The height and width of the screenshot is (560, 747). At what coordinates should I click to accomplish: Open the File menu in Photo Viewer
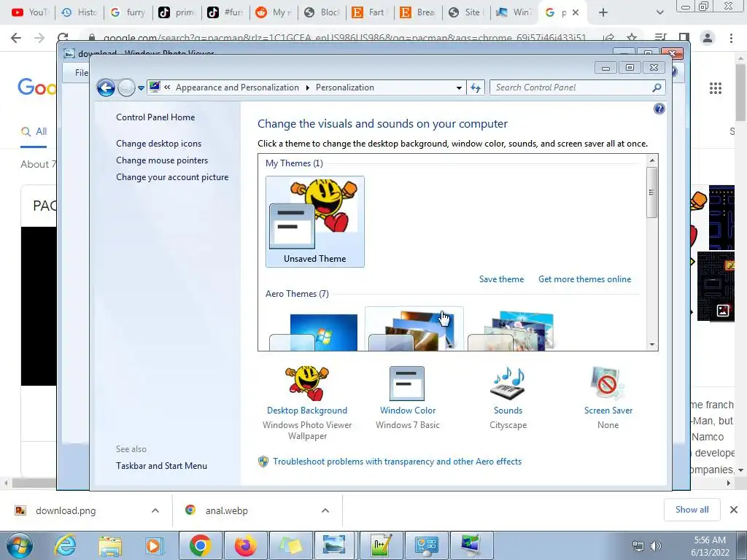(x=82, y=72)
